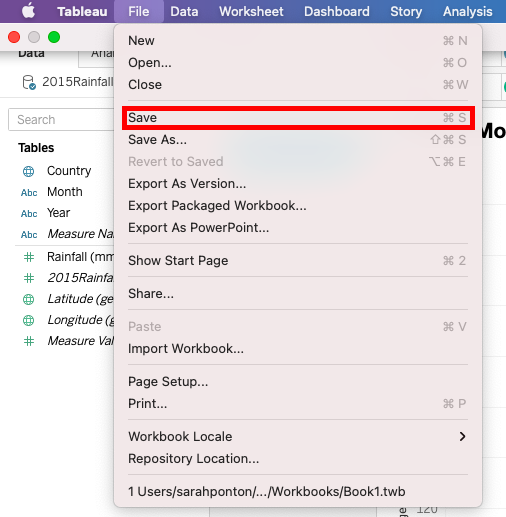
Task: Click the number icon beside 2015Rainfall count
Action: point(29,278)
